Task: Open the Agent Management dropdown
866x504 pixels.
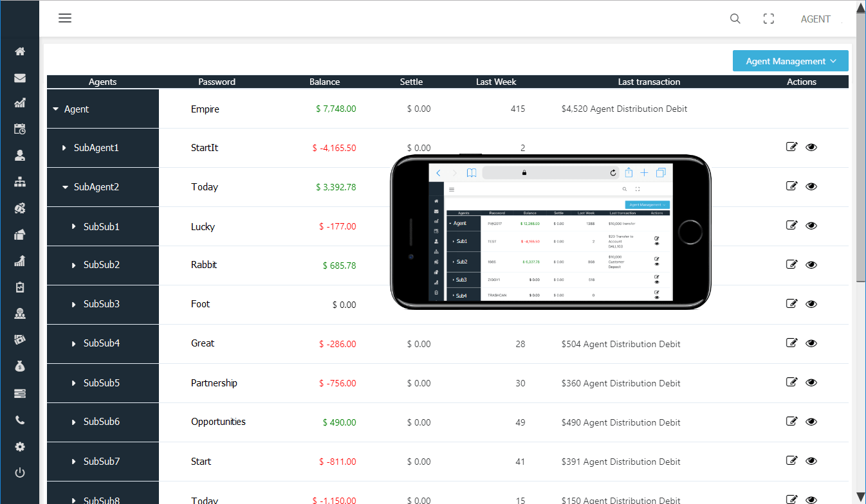Action: coord(790,61)
